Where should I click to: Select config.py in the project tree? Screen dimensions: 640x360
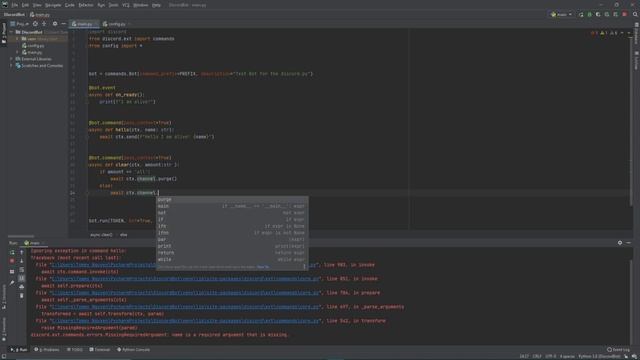click(33, 46)
